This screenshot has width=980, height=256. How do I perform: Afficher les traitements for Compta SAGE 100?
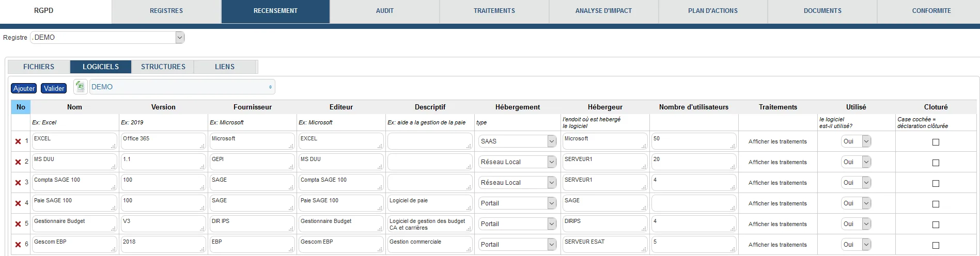777,183
